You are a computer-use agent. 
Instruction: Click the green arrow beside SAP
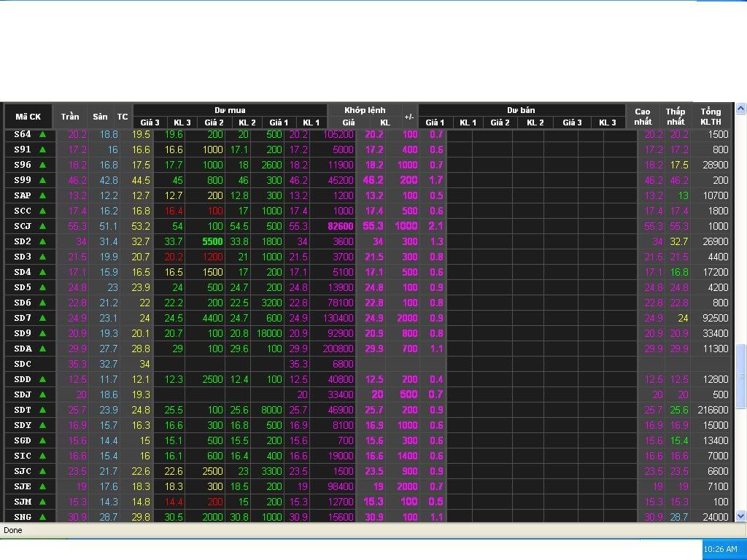pyautogui.click(x=42, y=195)
